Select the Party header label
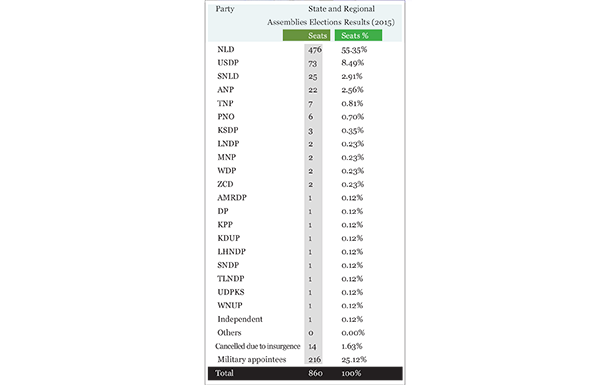 225,9
